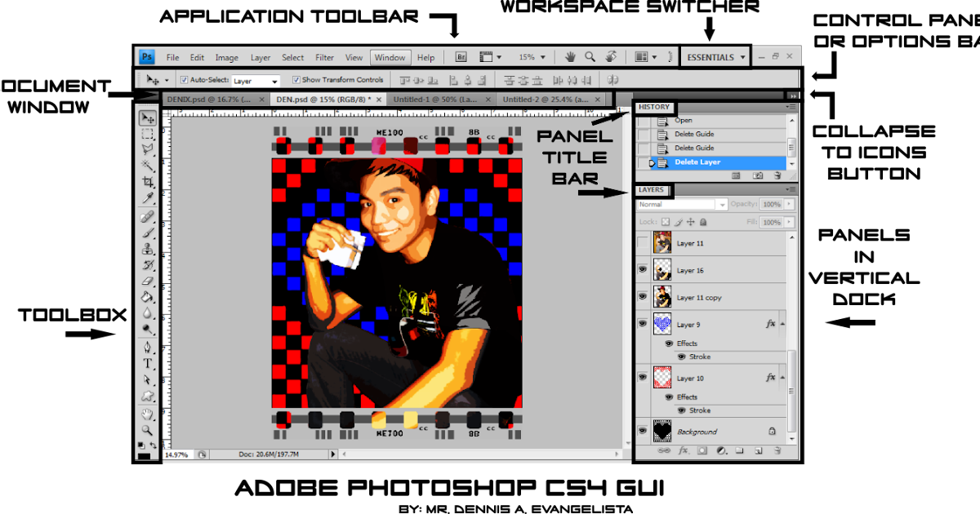This screenshot has height=514, width=980.
Task: Switch to DENIX.psd document tab
Action: [x=215, y=99]
